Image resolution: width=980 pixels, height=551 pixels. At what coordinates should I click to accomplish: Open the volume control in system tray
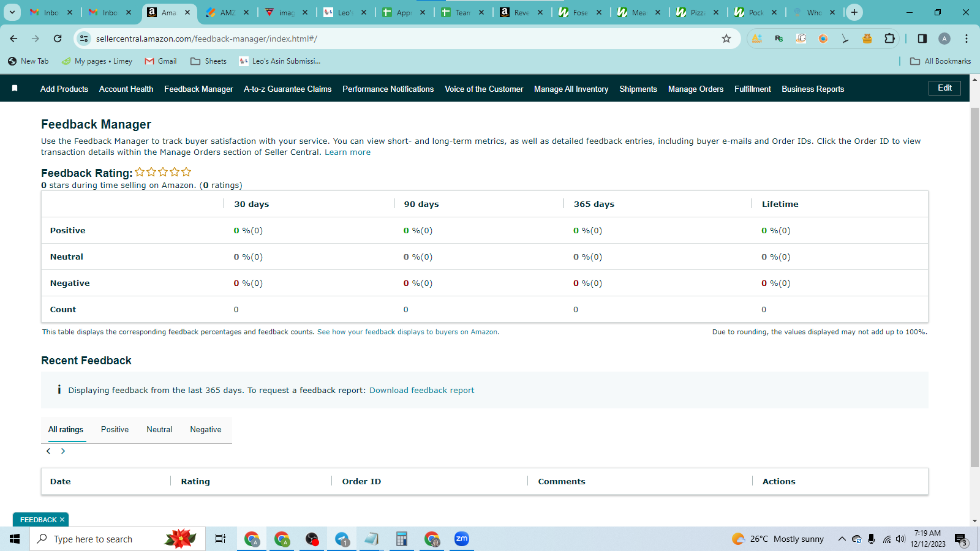pyautogui.click(x=900, y=539)
